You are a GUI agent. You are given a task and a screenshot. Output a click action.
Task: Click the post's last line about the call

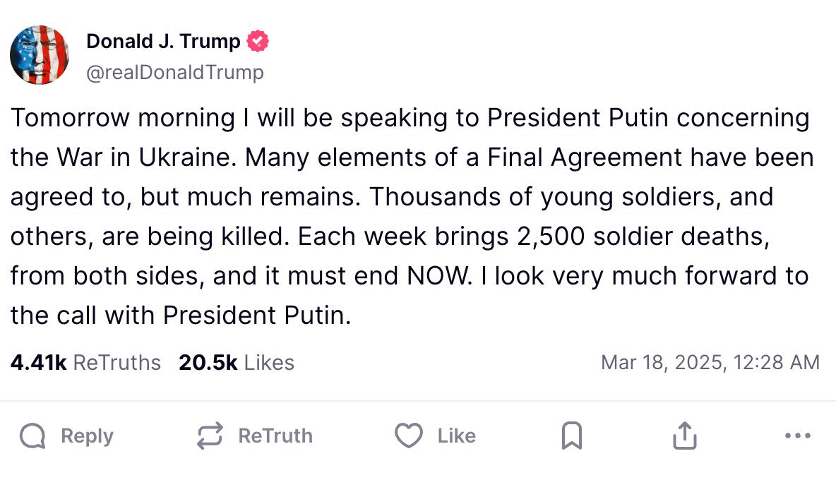tap(181, 315)
